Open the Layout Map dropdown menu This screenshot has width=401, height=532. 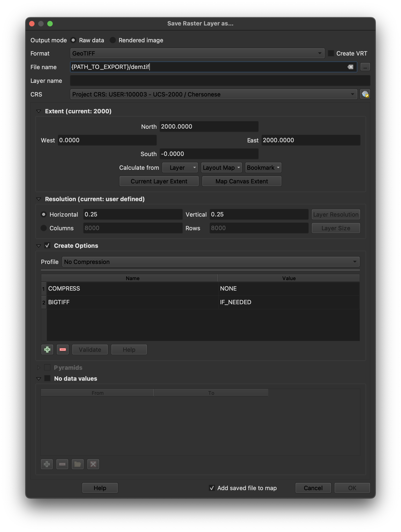click(221, 168)
